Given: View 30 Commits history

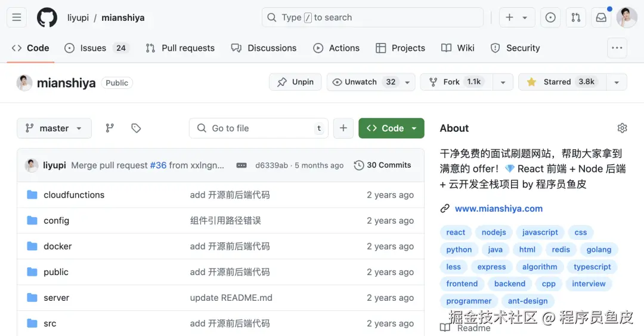Looking at the screenshot, I should (382, 165).
